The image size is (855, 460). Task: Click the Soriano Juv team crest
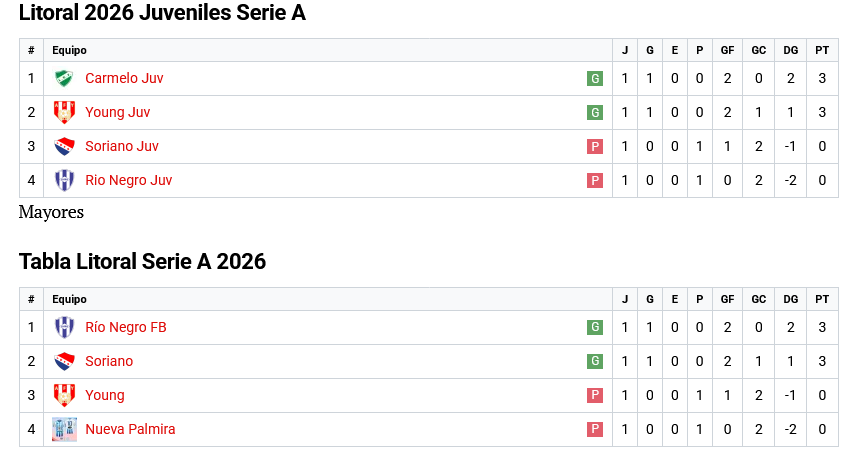64,146
